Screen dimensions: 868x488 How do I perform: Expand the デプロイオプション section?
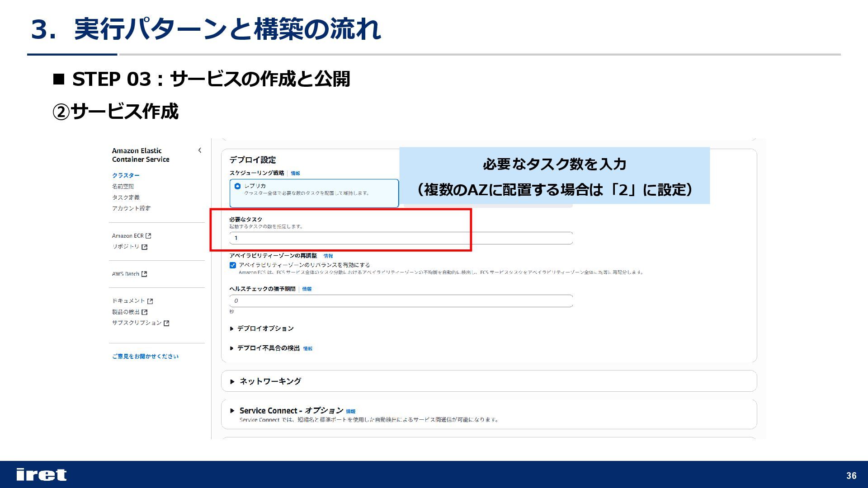(x=262, y=328)
